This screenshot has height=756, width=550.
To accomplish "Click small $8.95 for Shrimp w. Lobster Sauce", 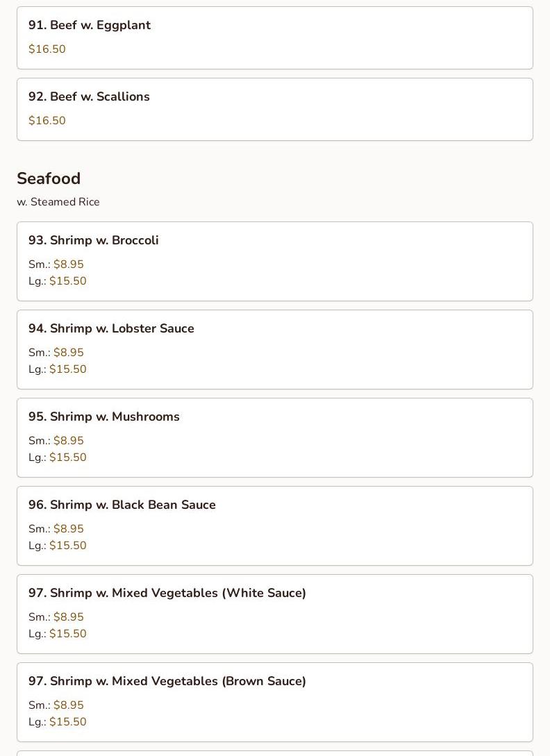I will tap(68, 353).
